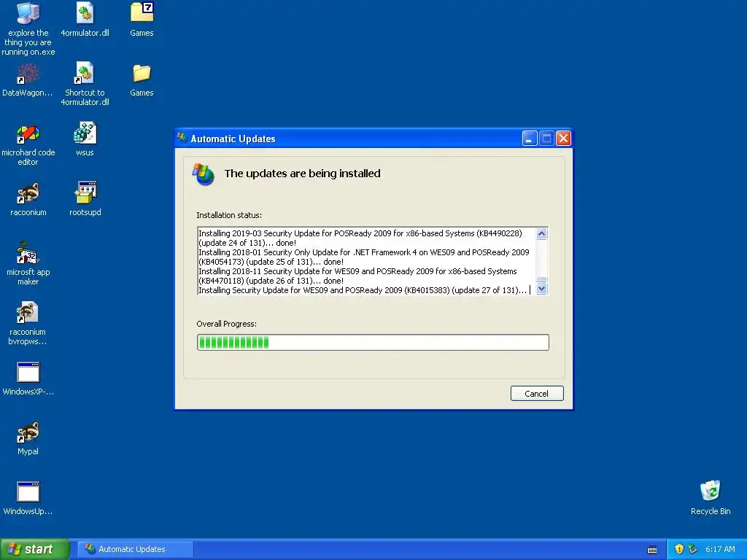Select the WindowsUp... desktop file
This screenshot has width=747, height=560.
click(x=28, y=499)
